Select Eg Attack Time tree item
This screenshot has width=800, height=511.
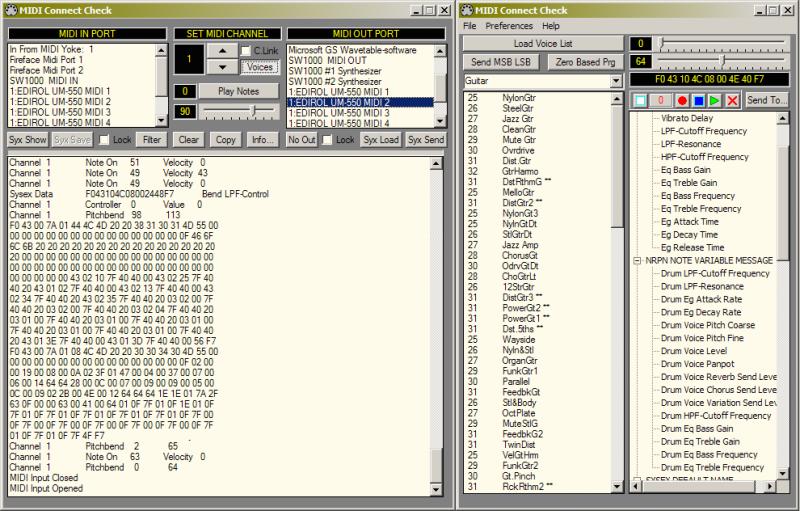tap(689, 222)
